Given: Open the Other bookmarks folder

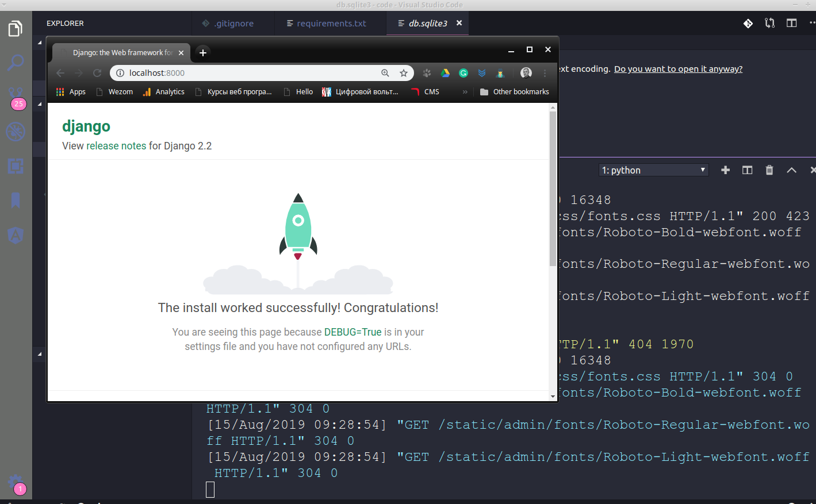Looking at the screenshot, I should point(515,92).
